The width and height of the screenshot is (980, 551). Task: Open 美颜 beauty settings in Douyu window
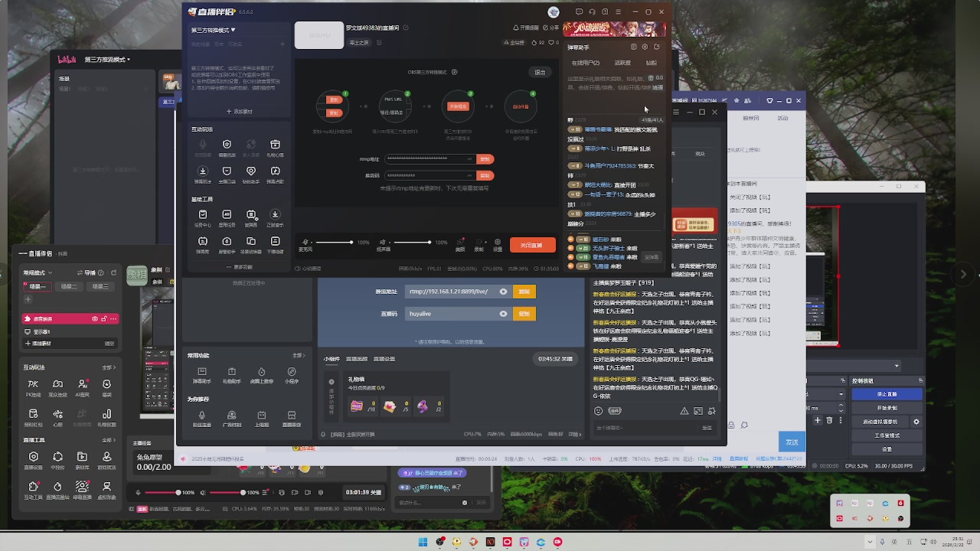click(x=460, y=244)
